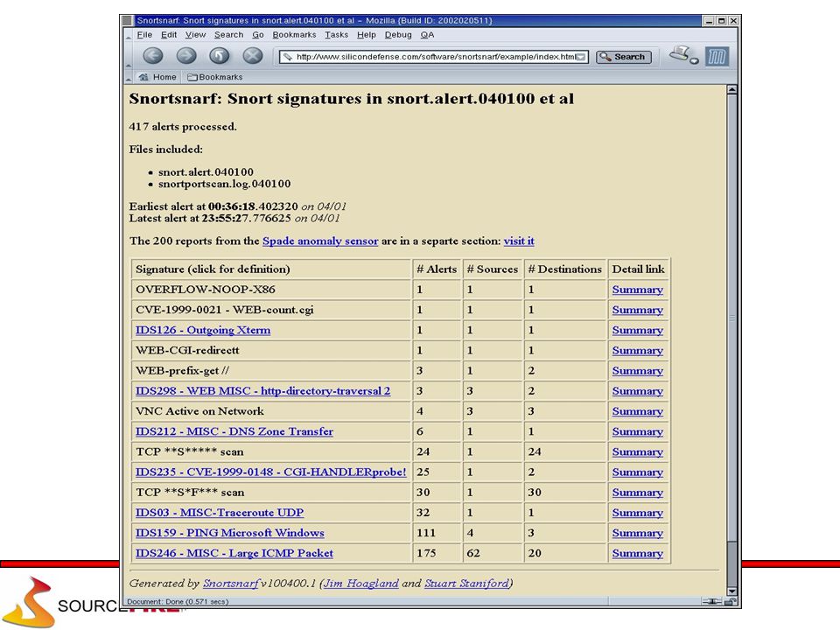This screenshot has width=840, height=630.
Task: Open the URL history dropdown arrow
Action: click(x=581, y=57)
